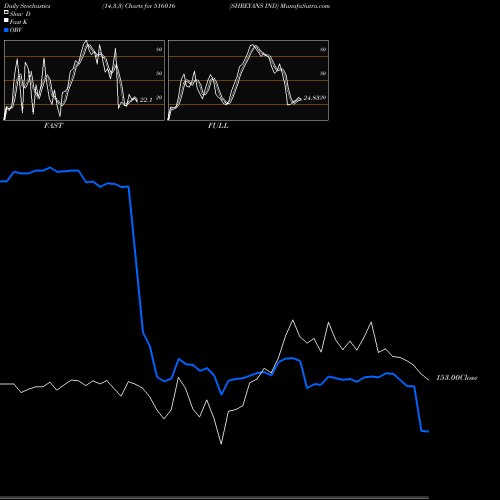Click the 50 level label in FULL chart

(x=323, y=73)
